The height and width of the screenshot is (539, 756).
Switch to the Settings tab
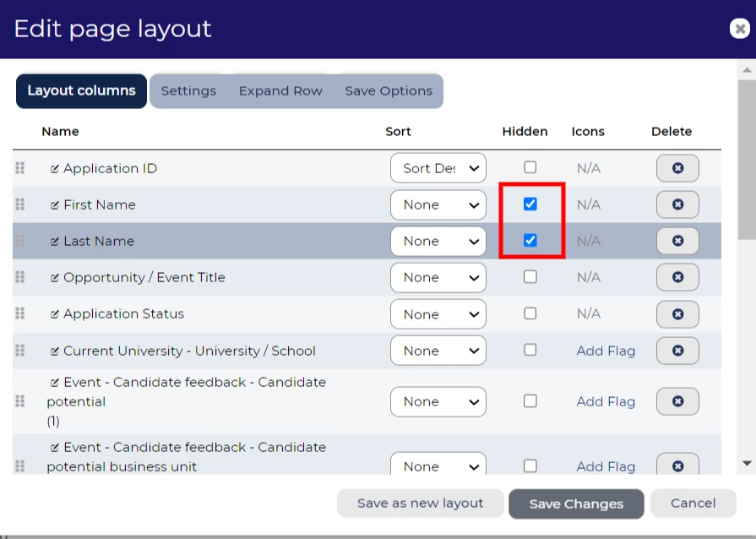coord(188,91)
